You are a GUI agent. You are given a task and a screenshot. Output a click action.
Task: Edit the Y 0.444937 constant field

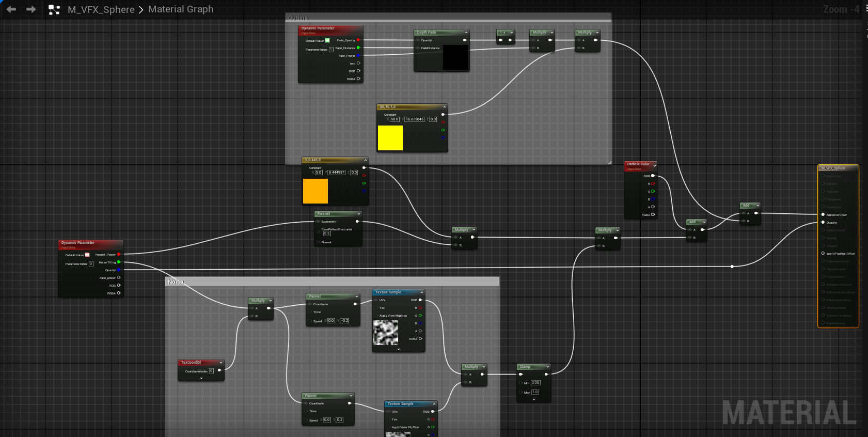coord(337,173)
